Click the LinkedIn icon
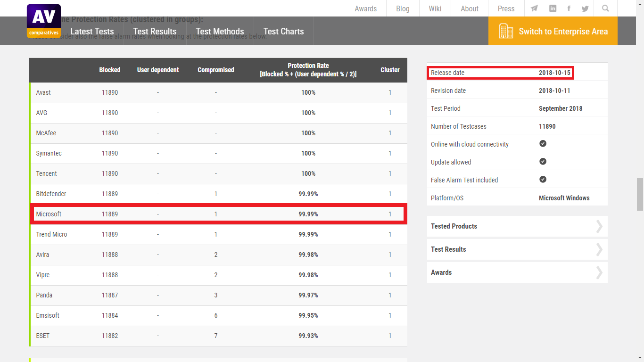Viewport: 644px width, 362px height. point(553,8)
